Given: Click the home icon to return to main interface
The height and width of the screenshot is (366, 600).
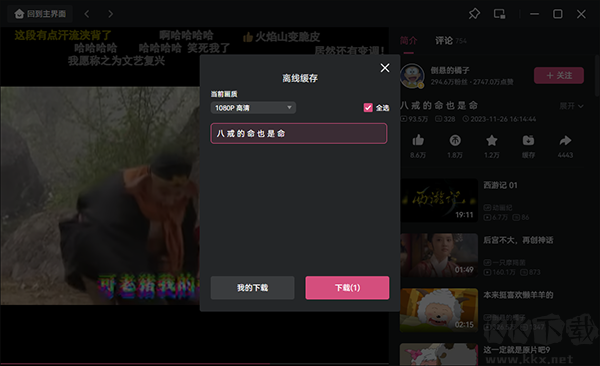Looking at the screenshot, I should click(19, 14).
